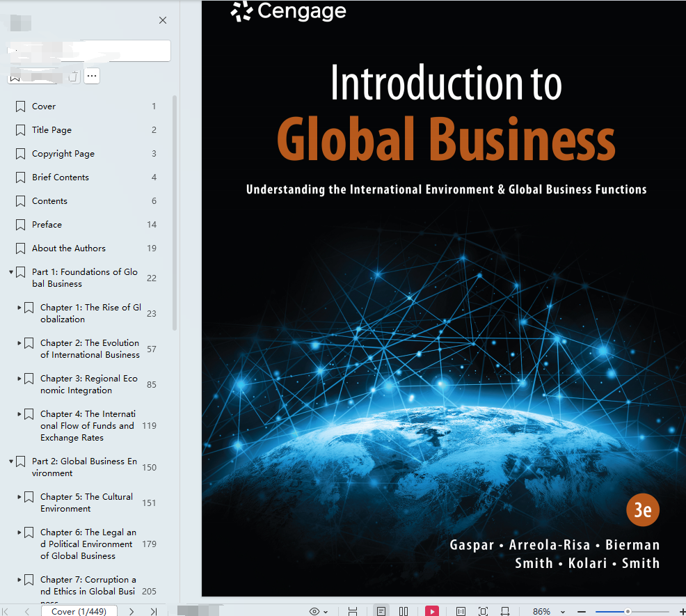Viewport: 686px width, 616px height.
Task: Expand Chapter 7: Corruption and Ethics
Action: (x=19, y=580)
